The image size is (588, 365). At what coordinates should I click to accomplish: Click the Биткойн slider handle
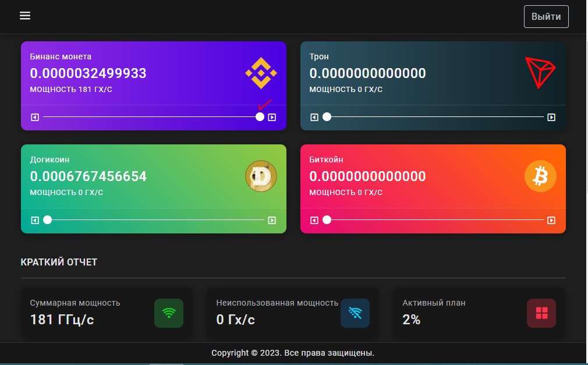click(327, 220)
